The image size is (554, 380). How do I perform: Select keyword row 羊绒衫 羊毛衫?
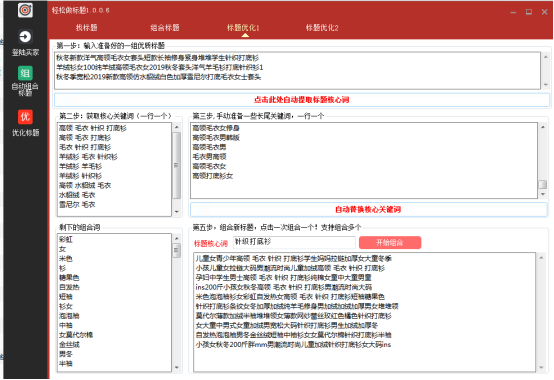coord(81,166)
